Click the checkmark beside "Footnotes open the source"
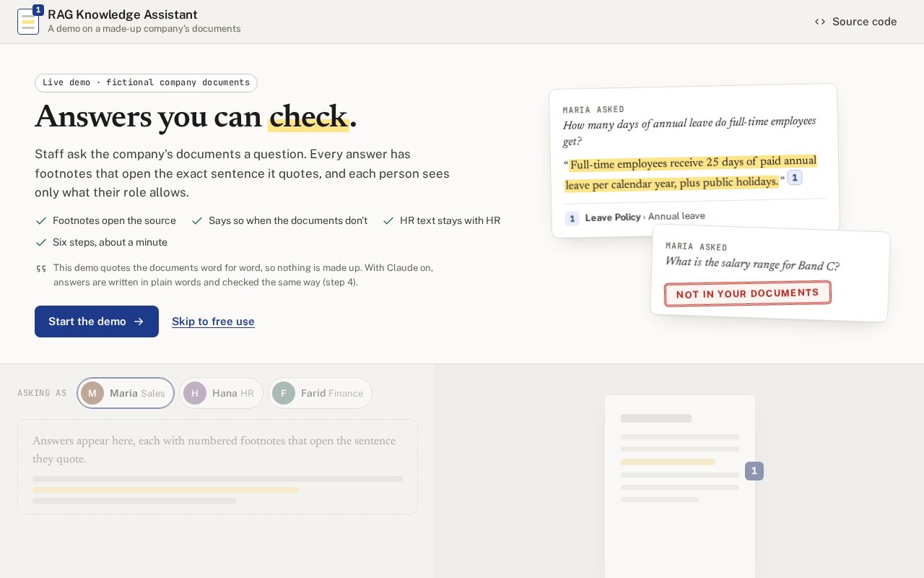 click(x=41, y=220)
